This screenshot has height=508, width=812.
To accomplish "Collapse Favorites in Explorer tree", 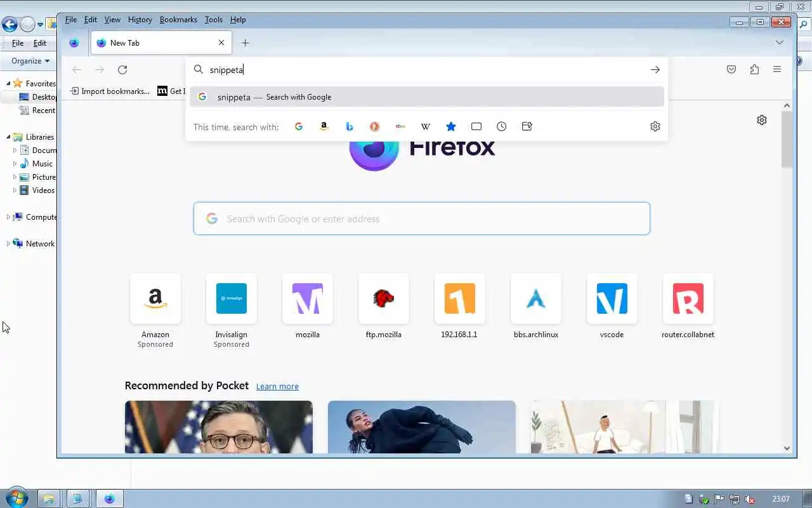I will [8, 84].
